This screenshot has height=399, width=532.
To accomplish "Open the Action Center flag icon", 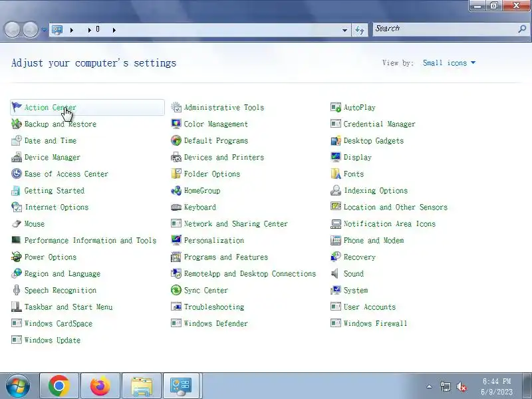I will [16, 107].
